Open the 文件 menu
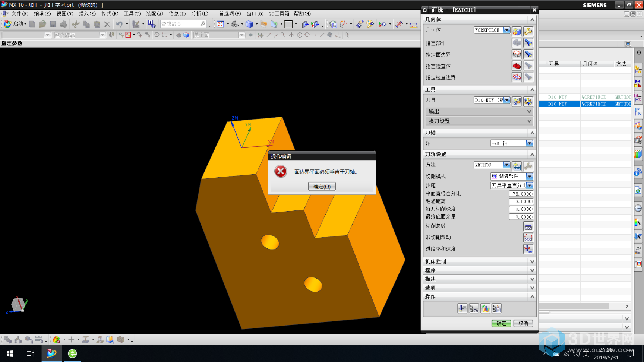This screenshot has width=644, height=362. point(19,13)
